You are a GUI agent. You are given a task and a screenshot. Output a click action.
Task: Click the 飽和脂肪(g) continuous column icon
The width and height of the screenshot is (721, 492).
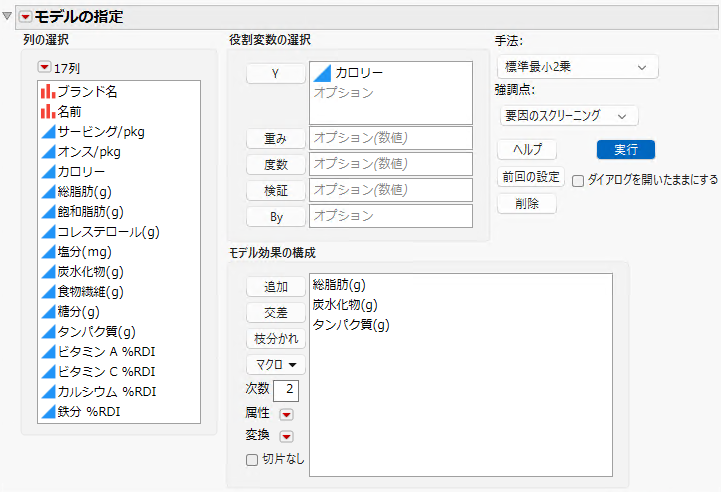click(48, 212)
